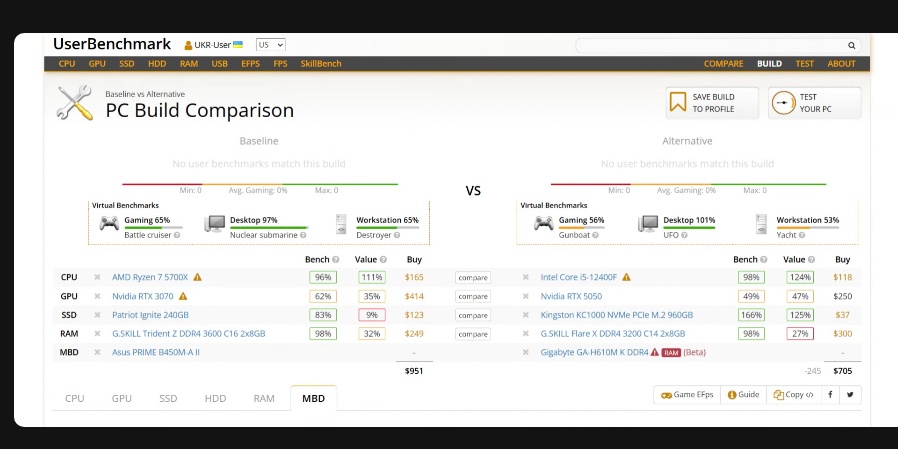898x449 pixels.
Task: Click Save Build to Profile button
Action: (x=712, y=103)
